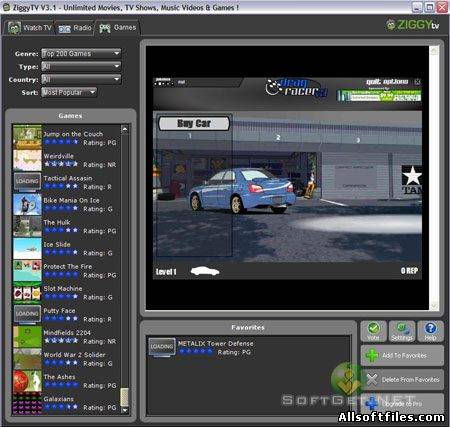Select the 'Bike Mania On Ice' title
The image size is (450, 427).
[71, 200]
